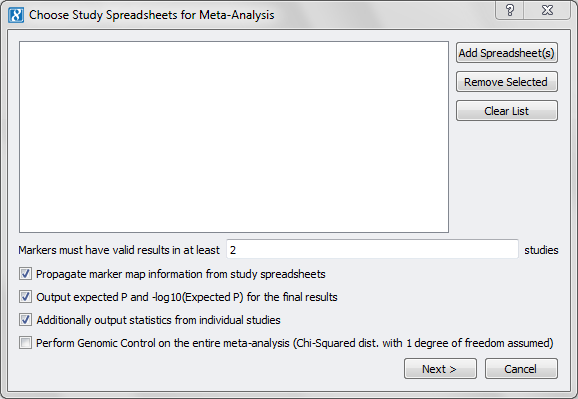
Task: Close the Meta-Analysis dialog window
Action: pos(547,10)
